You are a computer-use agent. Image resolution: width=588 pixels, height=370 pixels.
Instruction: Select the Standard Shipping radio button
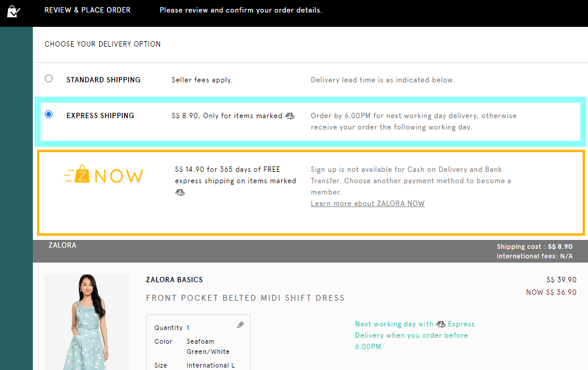tap(48, 78)
